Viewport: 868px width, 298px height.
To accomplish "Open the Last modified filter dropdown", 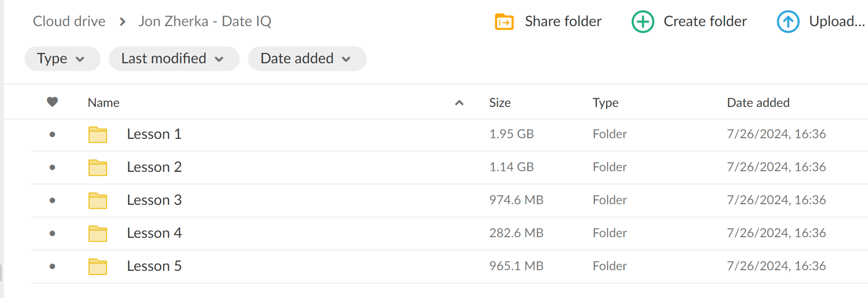I will point(174,59).
